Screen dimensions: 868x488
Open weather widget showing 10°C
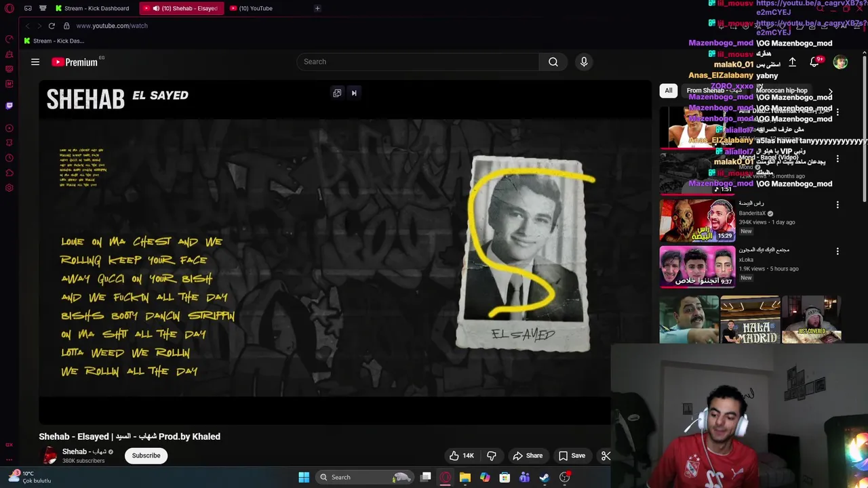30,477
